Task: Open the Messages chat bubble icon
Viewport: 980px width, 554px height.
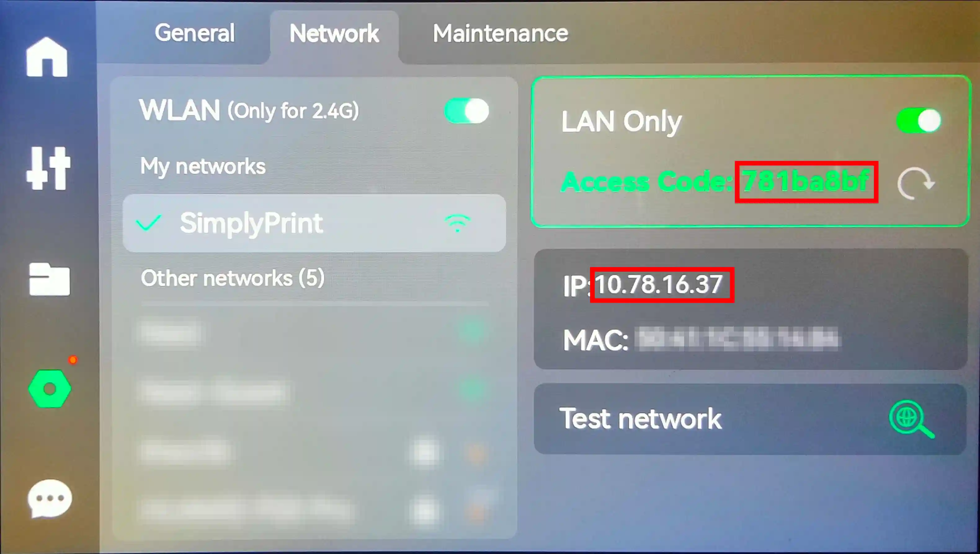Action: point(50,499)
